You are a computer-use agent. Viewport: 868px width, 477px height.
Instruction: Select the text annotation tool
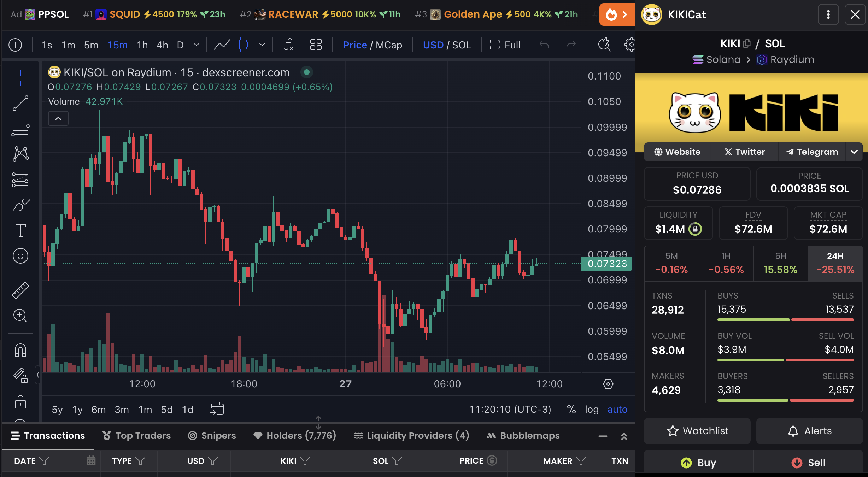coord(20,230)
